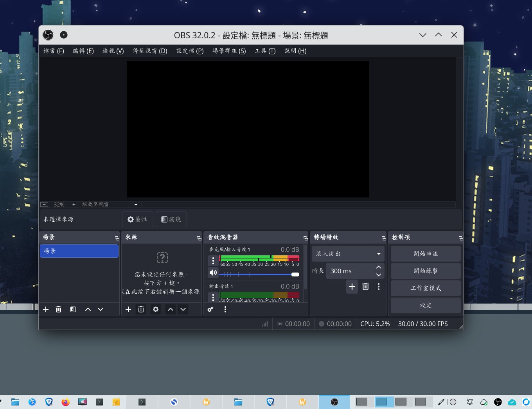Mute the microphone input audio channel
The width and height of the screenshot is (532, 409).
pos(213,273)
